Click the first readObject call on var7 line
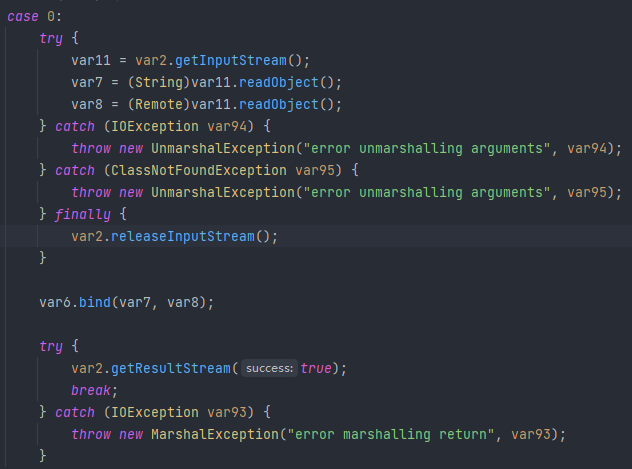The image size is (632, 469). (279, 83)
